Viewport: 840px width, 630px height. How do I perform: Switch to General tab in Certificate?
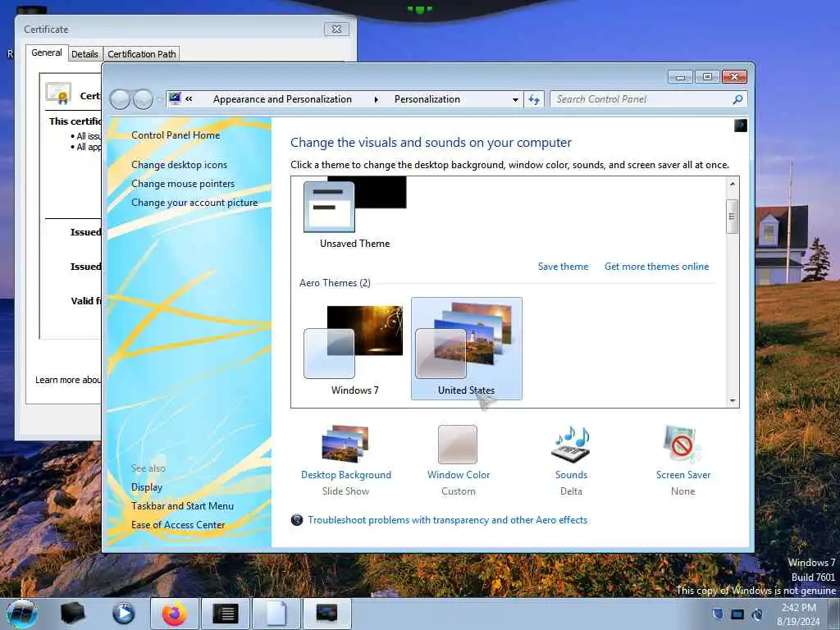click(47, 53)
